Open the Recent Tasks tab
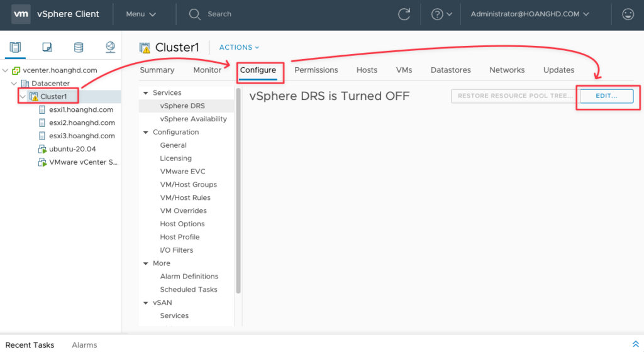Screen dimensions: 644x352 point(30,345)
